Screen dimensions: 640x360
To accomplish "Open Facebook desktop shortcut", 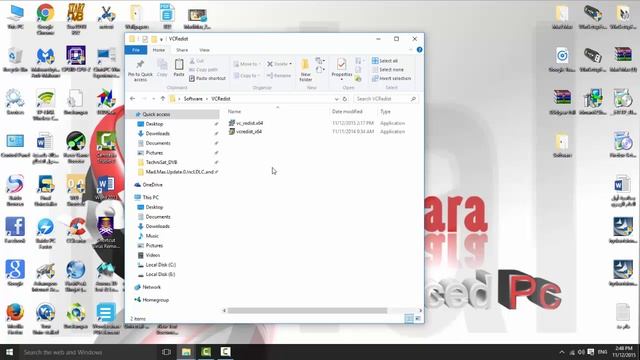I will coord(15,231).
